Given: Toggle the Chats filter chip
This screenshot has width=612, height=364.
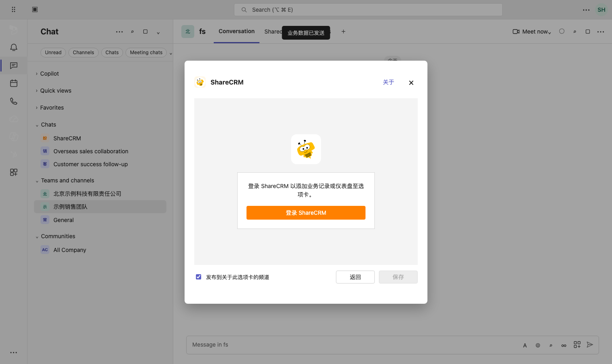Looking at the screenshot, I should click(112, 53).
